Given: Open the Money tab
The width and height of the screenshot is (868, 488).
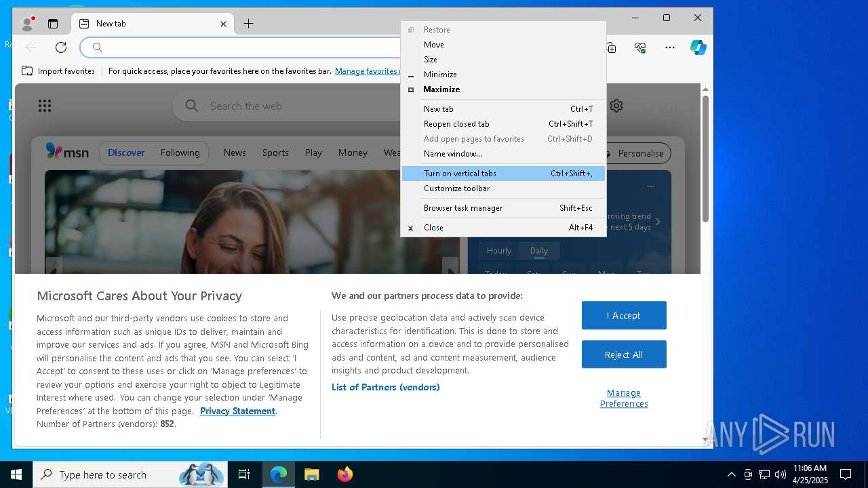Looking at the screenshot, I should pos(353,152).
